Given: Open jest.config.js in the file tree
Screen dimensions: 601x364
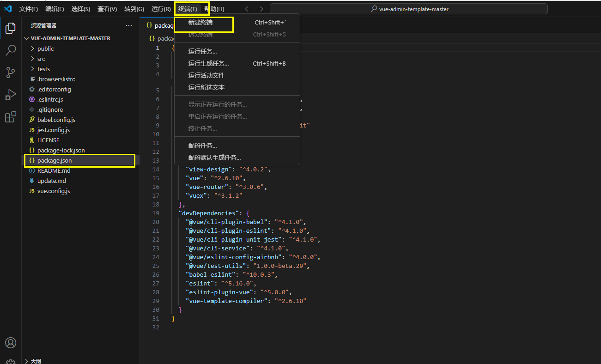Looking at the screenshot, I should click(x=80, y=130).
